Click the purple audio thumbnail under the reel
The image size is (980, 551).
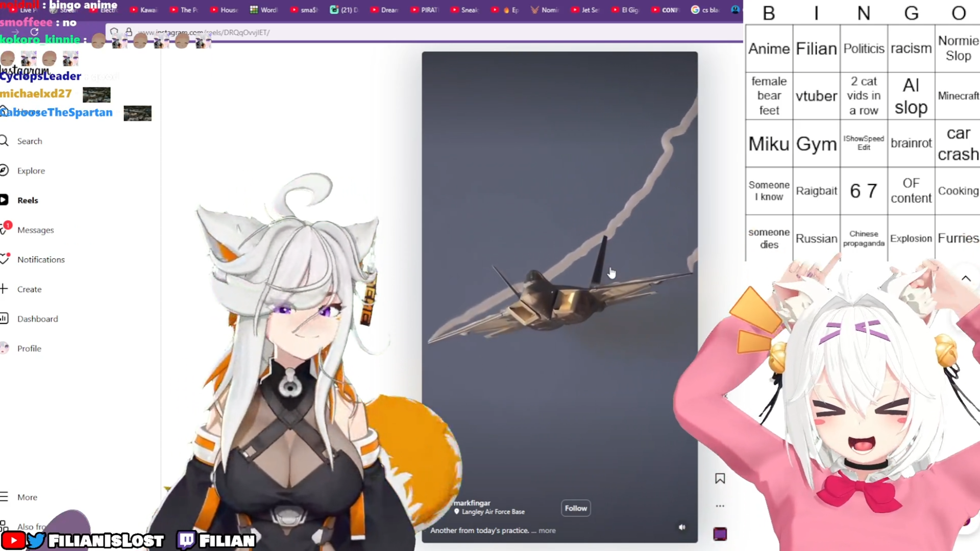[x=720, y=534]
